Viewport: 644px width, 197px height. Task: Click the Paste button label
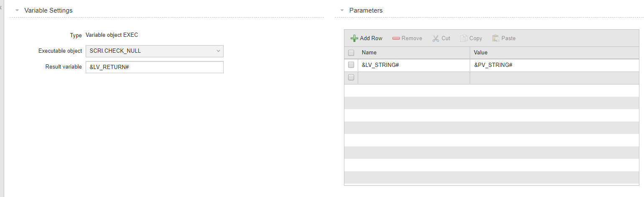point(508,38)
